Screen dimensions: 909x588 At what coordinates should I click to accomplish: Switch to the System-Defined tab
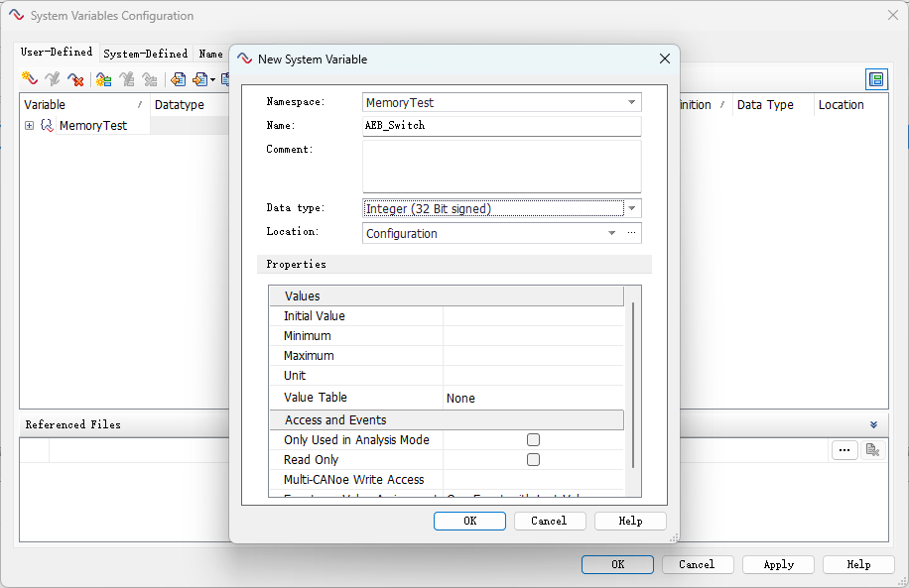(x=145, y=54)
